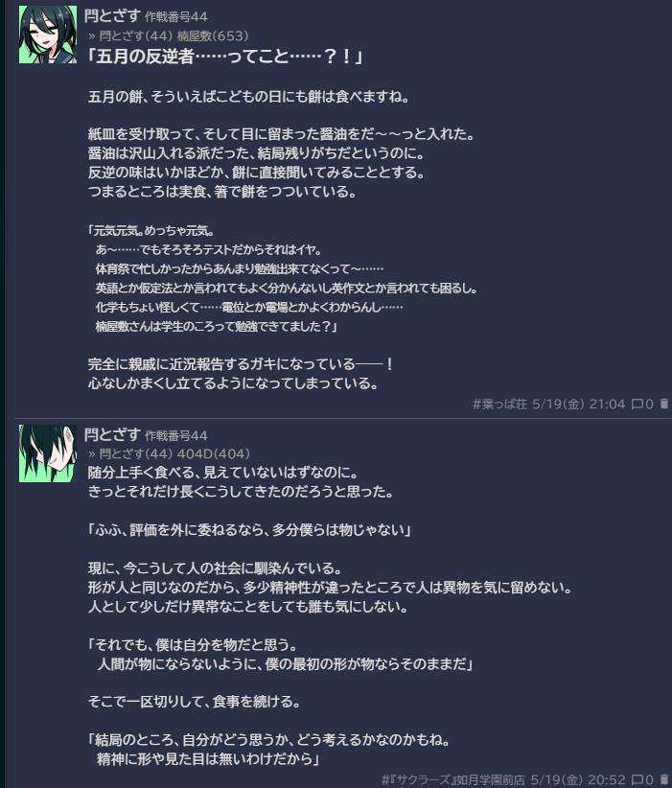Viewport: 672px width, 788px height.
Task: Click the smiling girl avatar
Action: click(x=48, y=35)
